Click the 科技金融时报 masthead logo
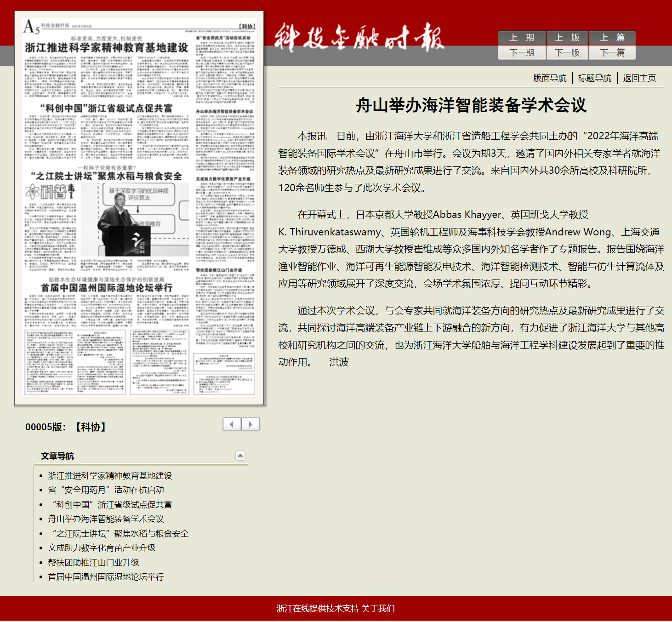The image size is (672, 622). 359,37
